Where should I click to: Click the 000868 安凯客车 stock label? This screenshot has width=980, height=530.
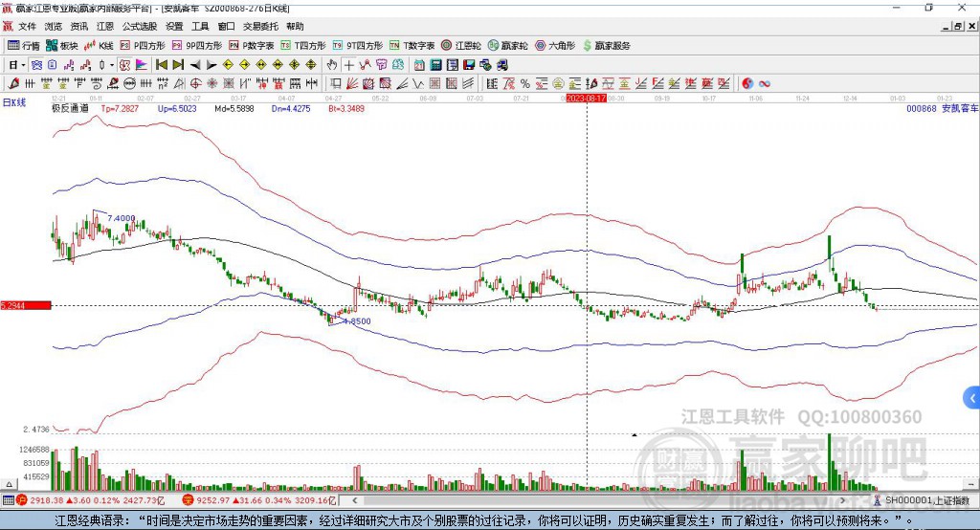[x=942, y=108]
